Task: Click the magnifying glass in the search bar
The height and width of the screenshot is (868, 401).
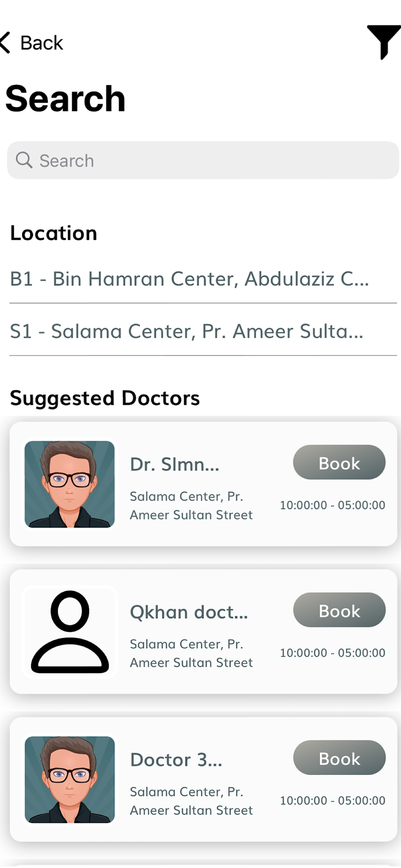Action: pos(24,160)
